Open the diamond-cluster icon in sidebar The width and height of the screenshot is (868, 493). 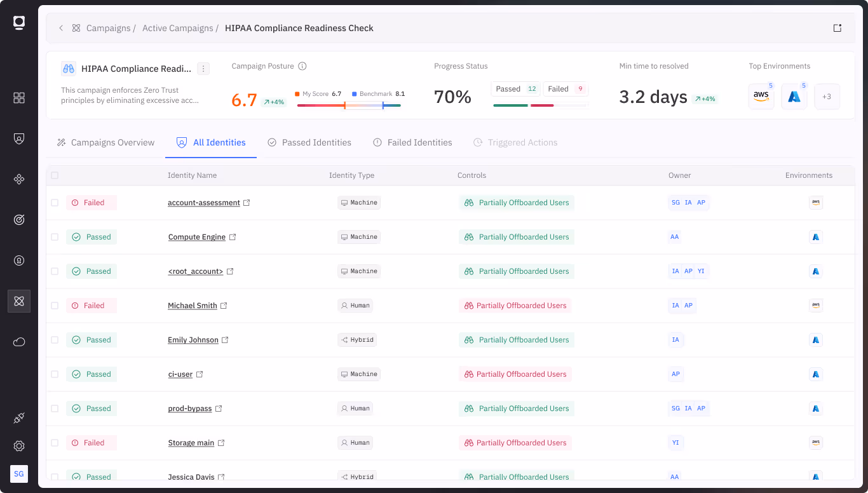click(19, 179)
